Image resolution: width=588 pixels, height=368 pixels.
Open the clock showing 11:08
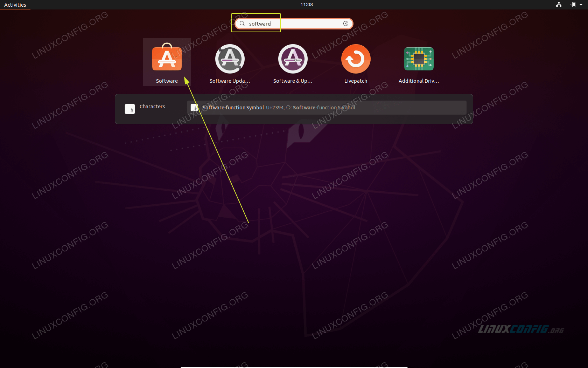tap(307, 5)
